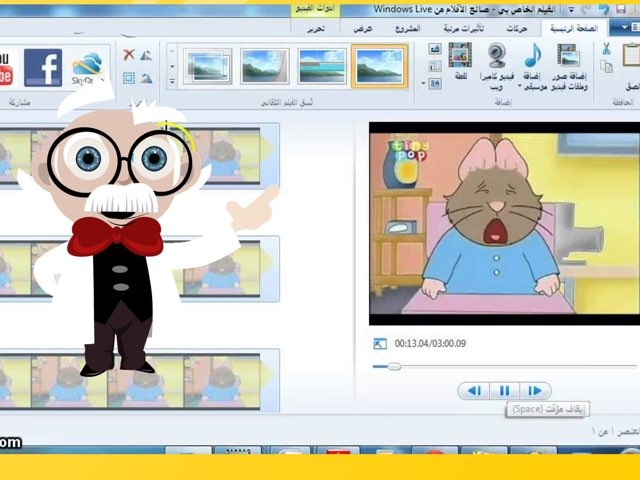Select the highlighted first AutoMovie theme thumbnail

[379, 66]
